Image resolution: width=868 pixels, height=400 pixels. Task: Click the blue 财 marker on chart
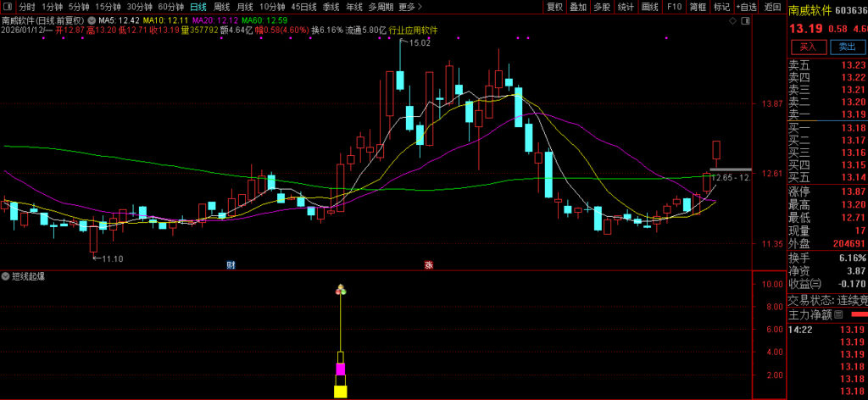[231, 264]
